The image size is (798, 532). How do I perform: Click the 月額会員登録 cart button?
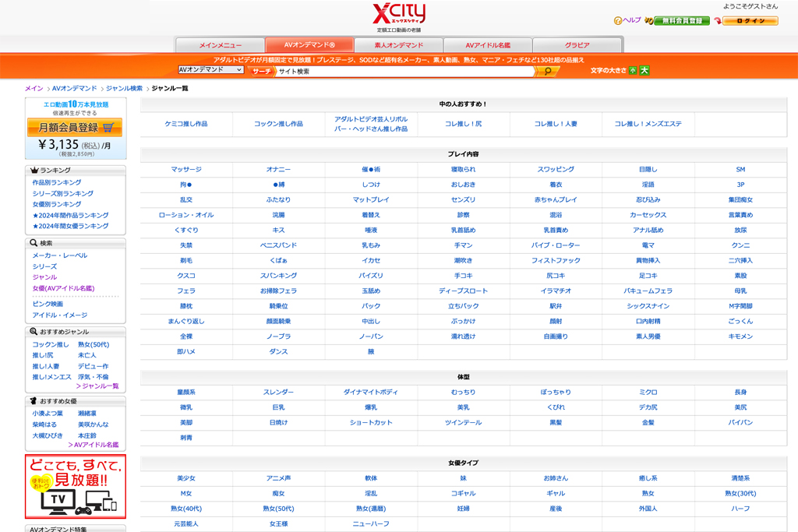coord(75,128)
